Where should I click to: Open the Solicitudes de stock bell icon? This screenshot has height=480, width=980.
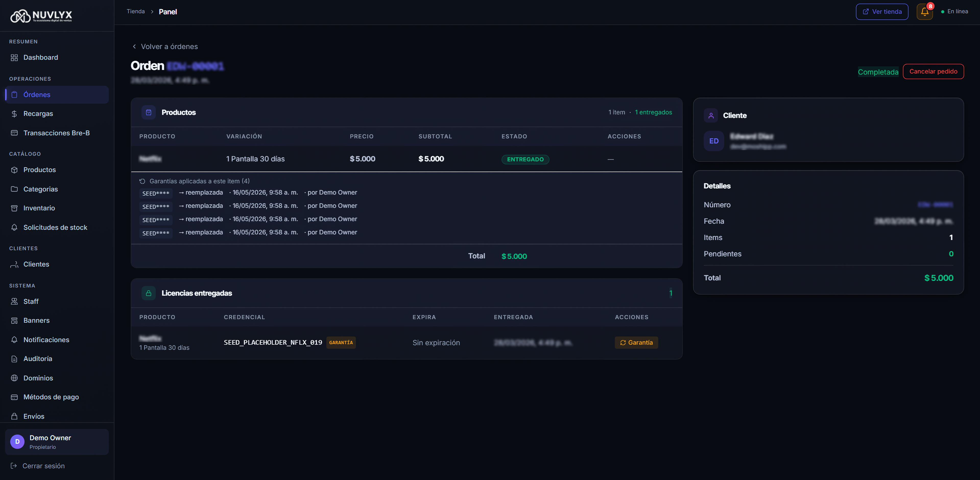14,227
